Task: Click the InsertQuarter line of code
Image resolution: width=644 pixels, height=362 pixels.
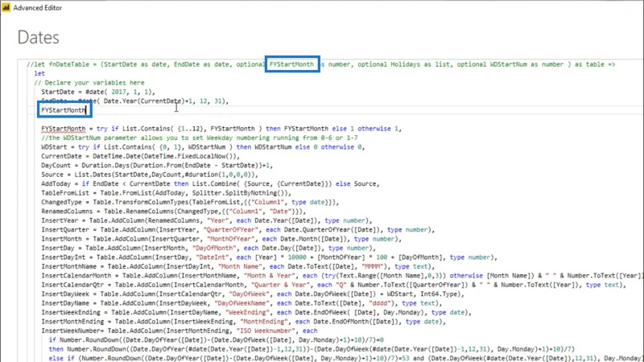Action: coord(237,229)
